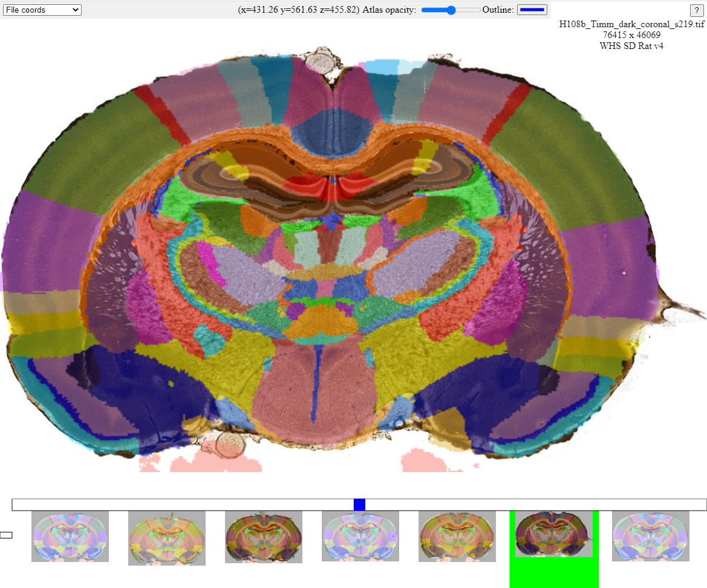
Task: Click the empty track of the section scrollbar
Action: pos(181,505)
